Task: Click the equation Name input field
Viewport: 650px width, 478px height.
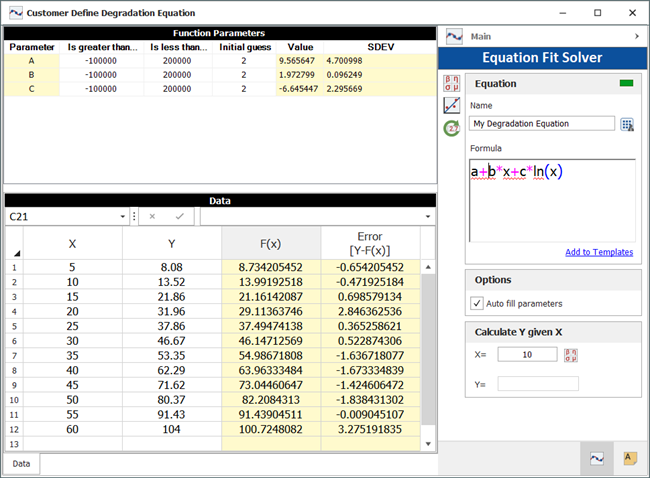Action: pos(542,124)
